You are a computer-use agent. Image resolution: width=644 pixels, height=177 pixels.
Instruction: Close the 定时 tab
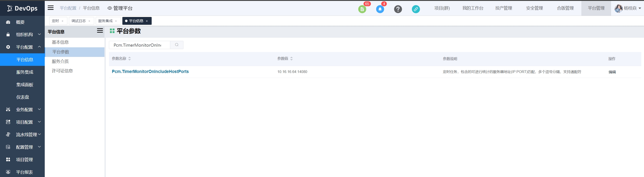pyautogui.click(x=62, y=21)
